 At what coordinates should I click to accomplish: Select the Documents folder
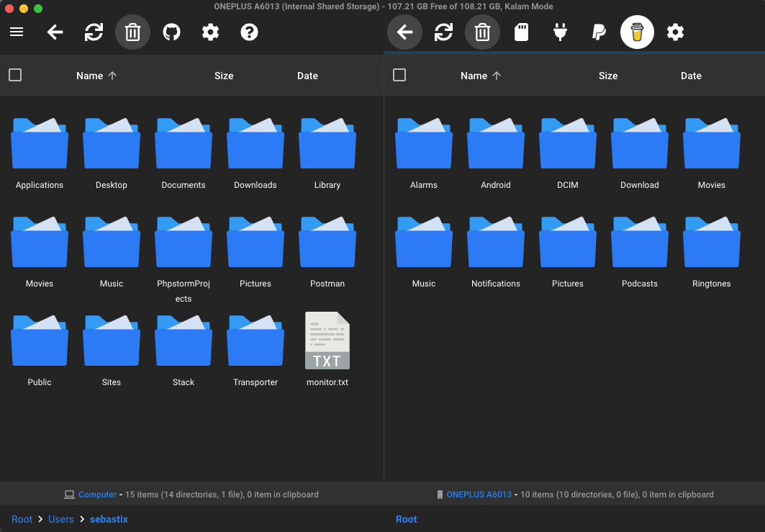tap(184, 154)
